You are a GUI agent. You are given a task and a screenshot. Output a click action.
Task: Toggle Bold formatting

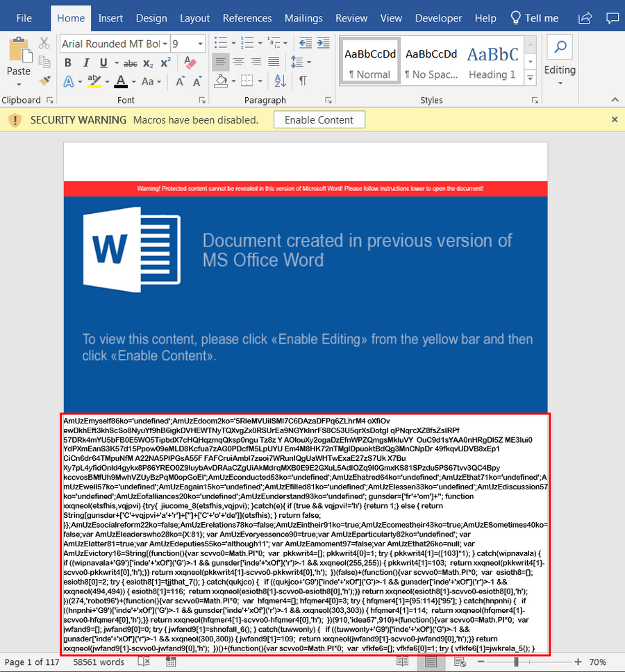68,63
